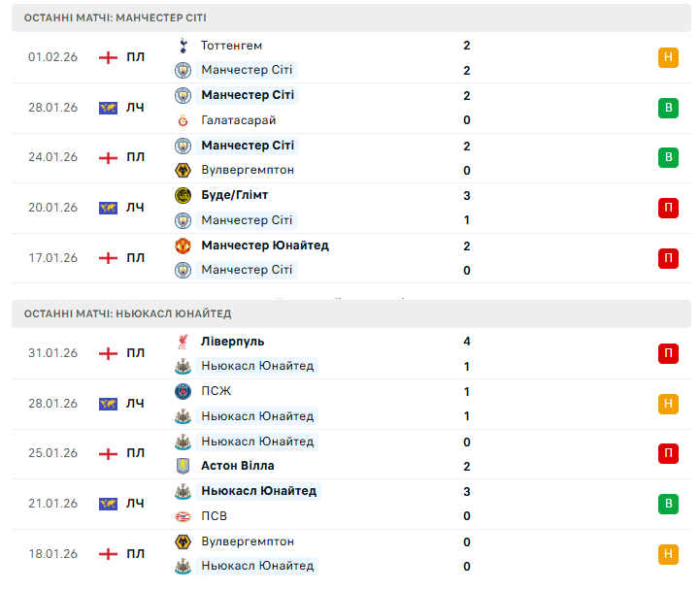Click the ПСЖ club crest icon
This screenshot has width=700, height=590.
click(x=183, y=391)
